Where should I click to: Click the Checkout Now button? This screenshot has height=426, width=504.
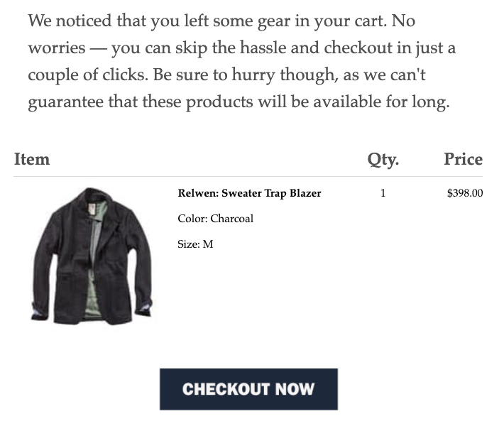[x=248, y=389]
